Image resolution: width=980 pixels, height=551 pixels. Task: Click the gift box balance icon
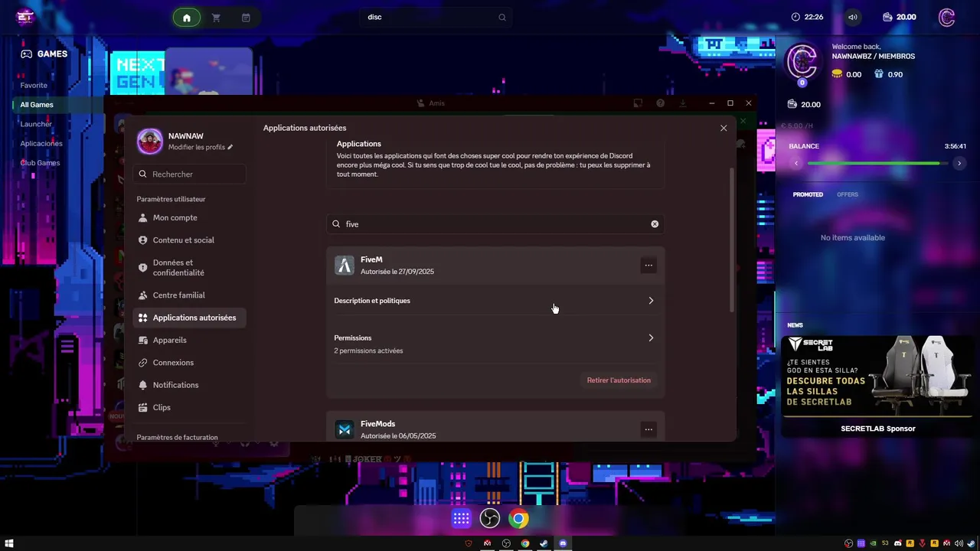tap(878, 74)
